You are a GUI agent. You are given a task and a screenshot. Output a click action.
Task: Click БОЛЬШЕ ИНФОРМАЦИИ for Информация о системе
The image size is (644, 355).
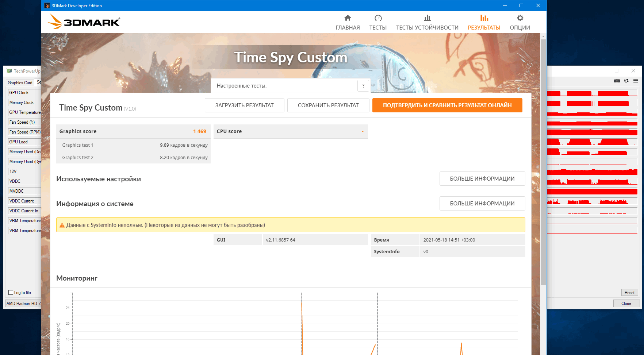click(482, 203)
